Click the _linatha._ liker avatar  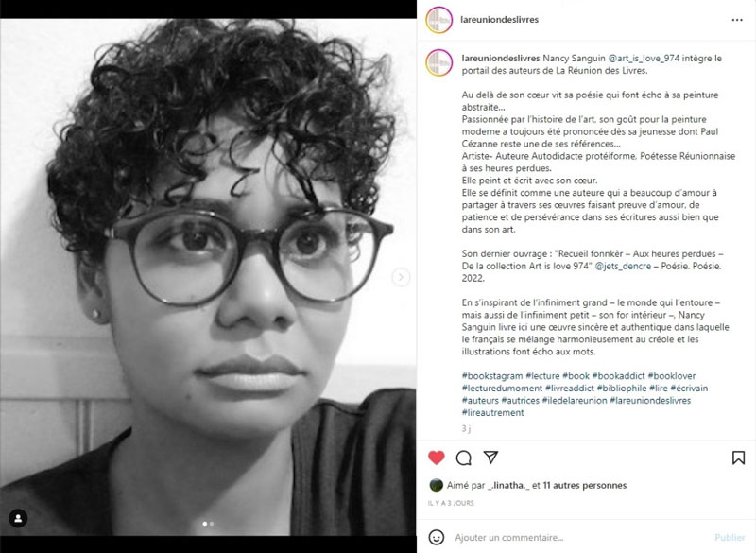(x=436, y=485)
